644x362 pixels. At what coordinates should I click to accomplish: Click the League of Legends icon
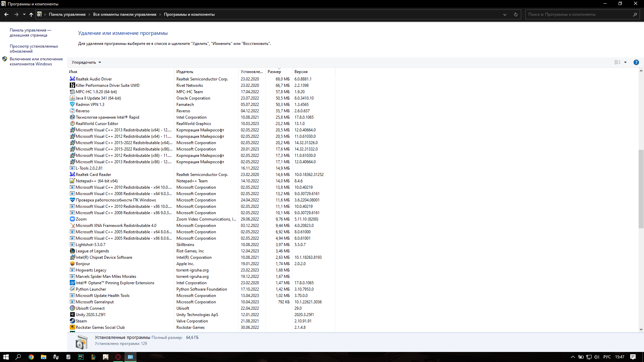click(72, 251)
